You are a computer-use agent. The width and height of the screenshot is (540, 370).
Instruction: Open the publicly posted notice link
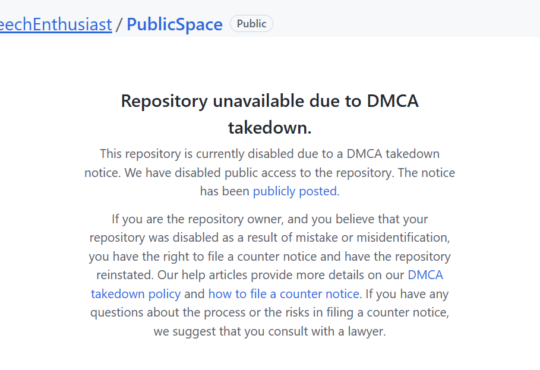click(x=295, y=191)
